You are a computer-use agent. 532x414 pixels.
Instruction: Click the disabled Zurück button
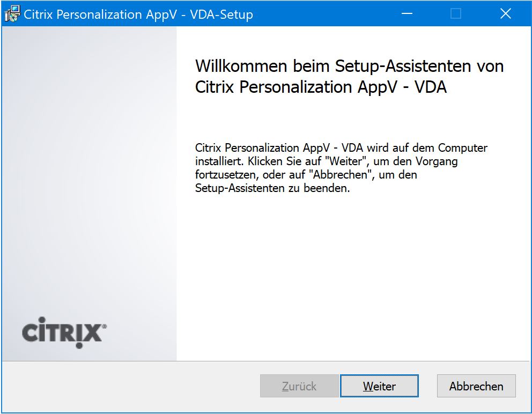coord(299,386)
